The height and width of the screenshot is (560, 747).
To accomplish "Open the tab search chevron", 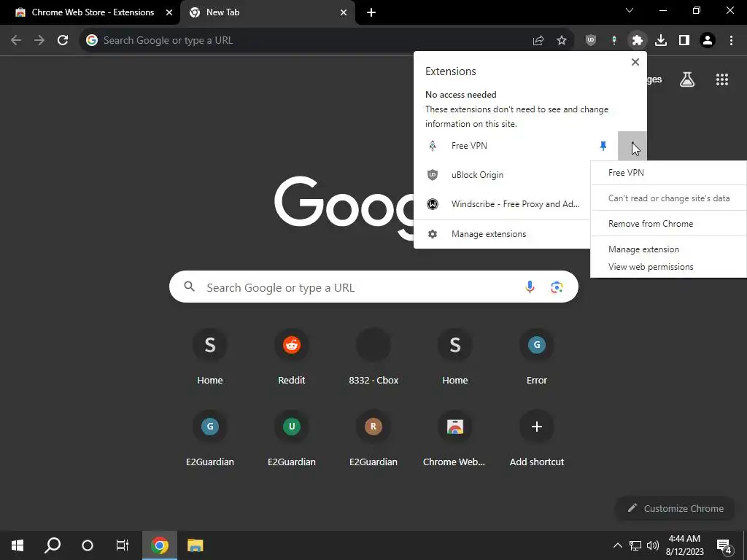I will 630,10.
